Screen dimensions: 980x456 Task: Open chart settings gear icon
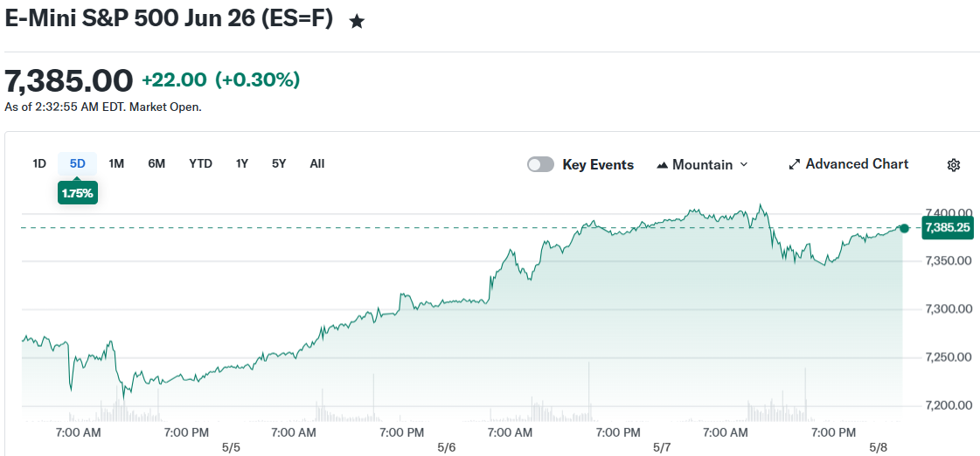tap(953, 165)
